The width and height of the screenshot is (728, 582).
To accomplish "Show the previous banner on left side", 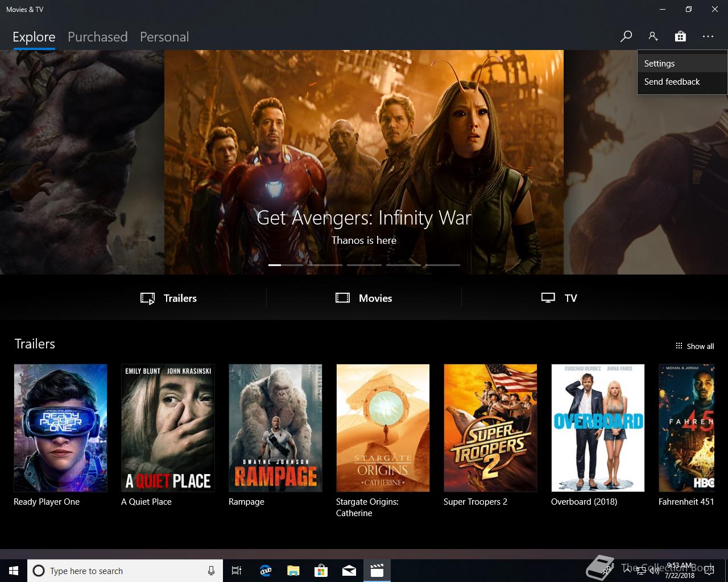I will click(82, 162).
